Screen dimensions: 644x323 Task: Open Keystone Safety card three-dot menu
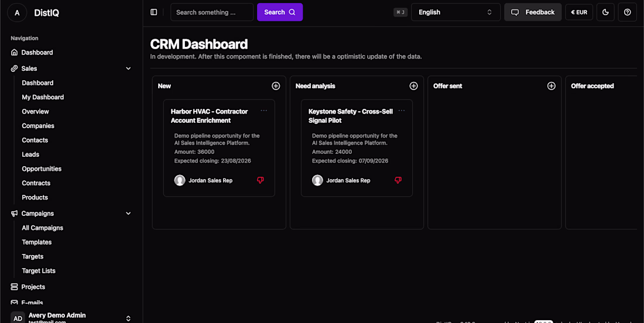pyautogui.click(x=401, y=111)
